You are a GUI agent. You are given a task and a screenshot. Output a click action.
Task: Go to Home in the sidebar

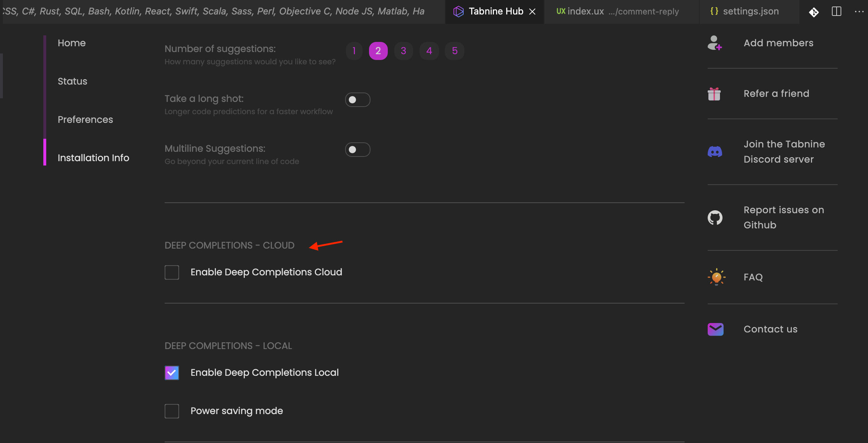tap(71, 43)
